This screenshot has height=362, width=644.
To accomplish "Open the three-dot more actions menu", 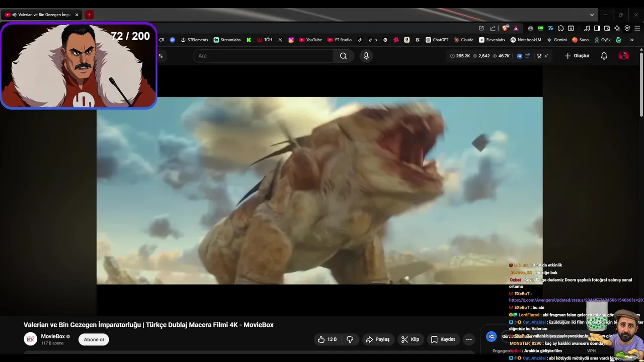I will tap(469, 339).
